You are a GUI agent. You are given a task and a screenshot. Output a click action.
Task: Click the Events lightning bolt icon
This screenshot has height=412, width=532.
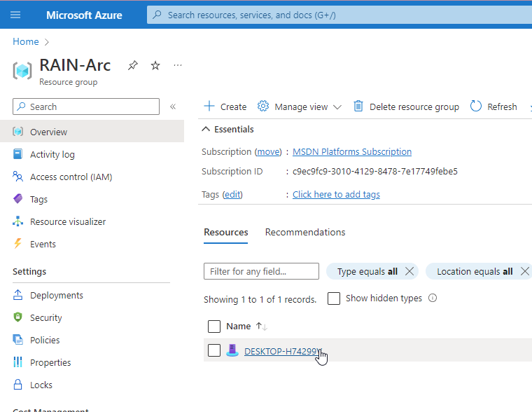click(17, 244)
